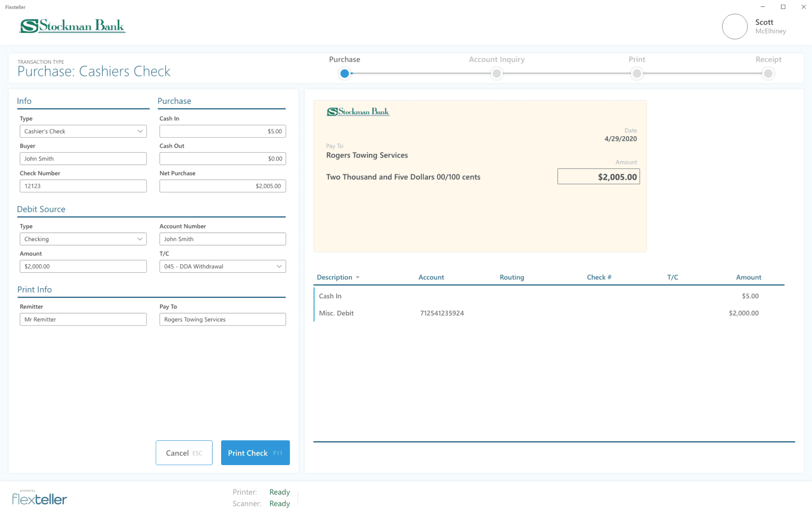Sort by T/C column header
The height and width of the screenshot is (513, 812).
(x=672, y=277)
